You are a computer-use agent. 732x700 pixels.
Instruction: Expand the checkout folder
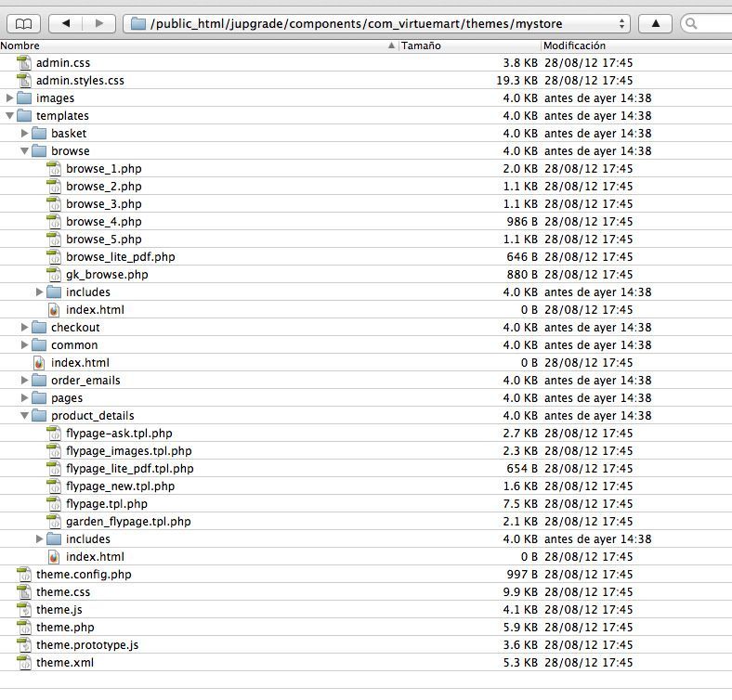(x=24, y=328)
